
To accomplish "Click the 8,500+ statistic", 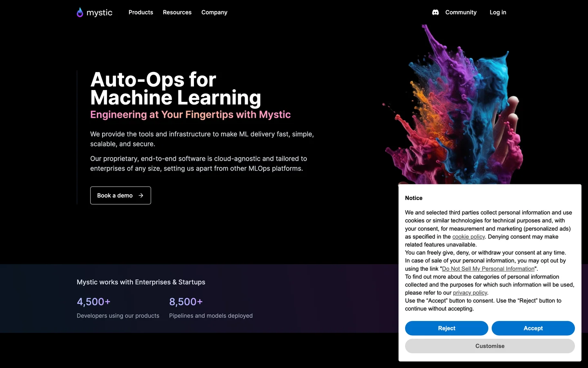I will coord(186,302).
